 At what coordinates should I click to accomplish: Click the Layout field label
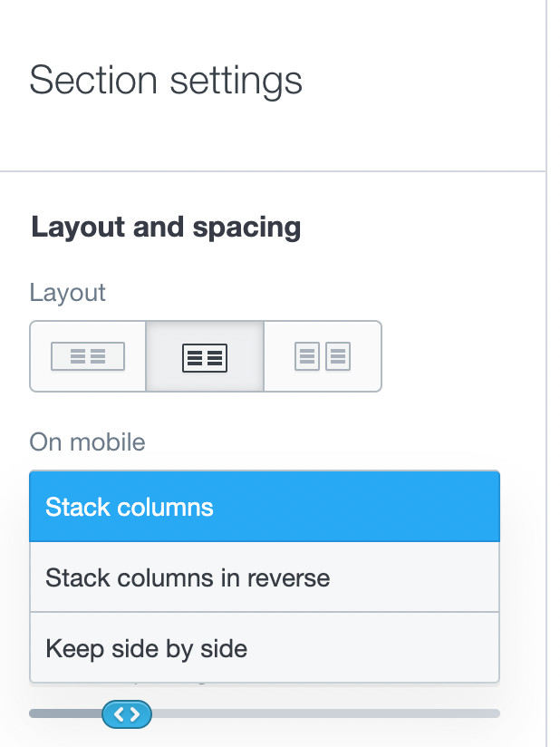pos(68,292)
